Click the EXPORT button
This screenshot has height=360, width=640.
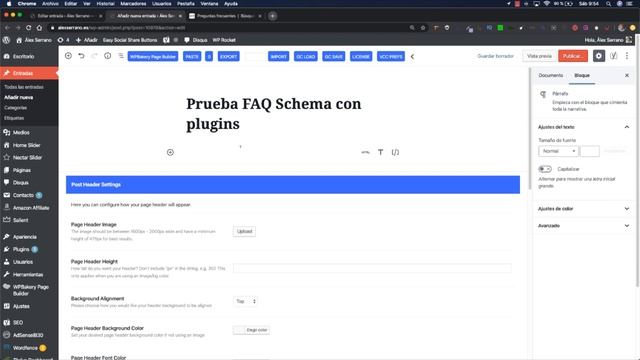229,56
